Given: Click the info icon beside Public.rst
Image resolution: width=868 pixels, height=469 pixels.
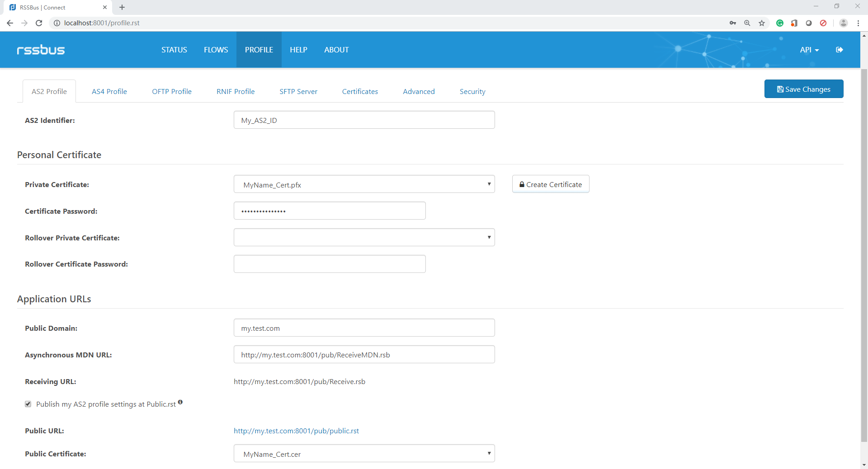Looking at the screenshot, I should point(180,402).
